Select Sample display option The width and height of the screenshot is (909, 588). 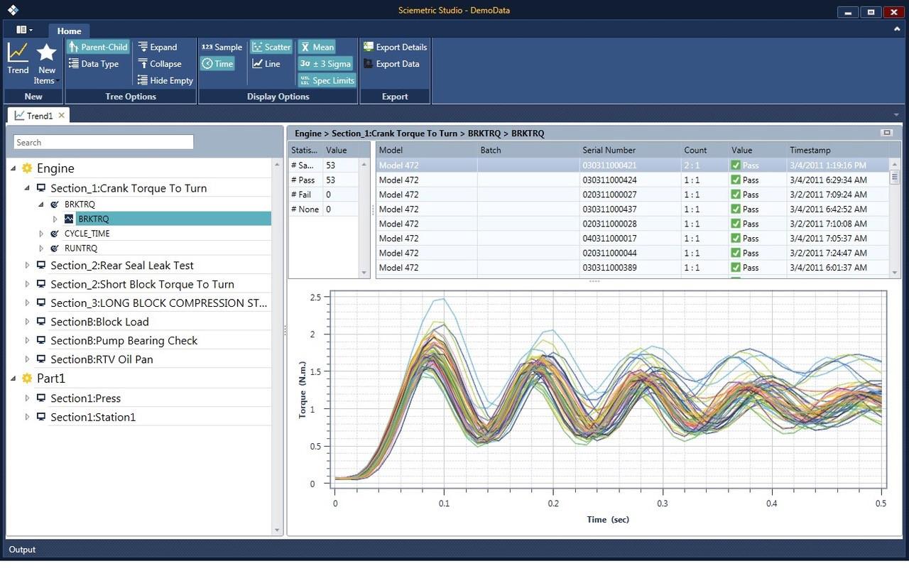(222, 47)
